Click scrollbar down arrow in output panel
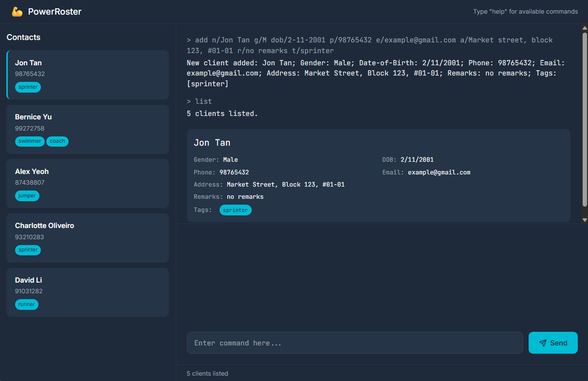Image resolution: width=588 pixels, height=381 pixels. (585, 219)
